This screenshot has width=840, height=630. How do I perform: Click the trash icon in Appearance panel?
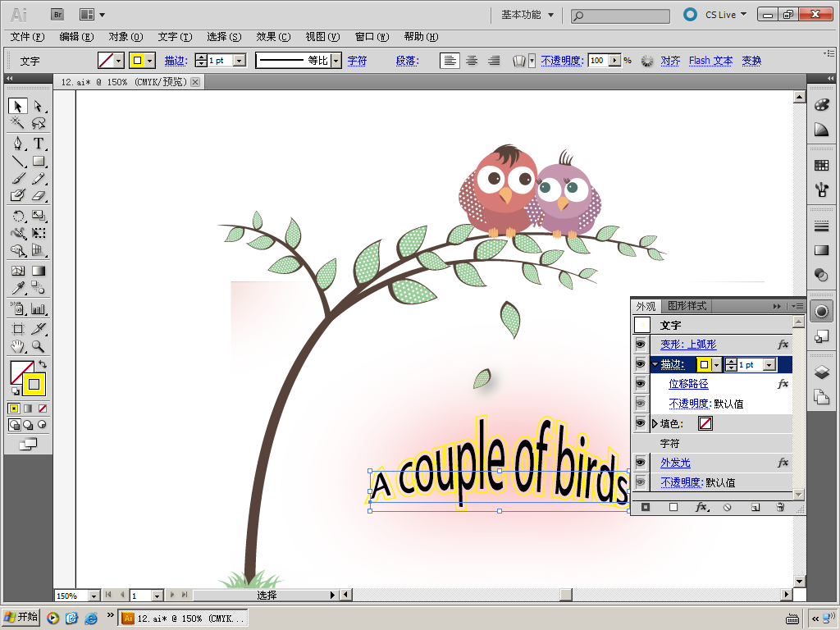pos(780,508)
